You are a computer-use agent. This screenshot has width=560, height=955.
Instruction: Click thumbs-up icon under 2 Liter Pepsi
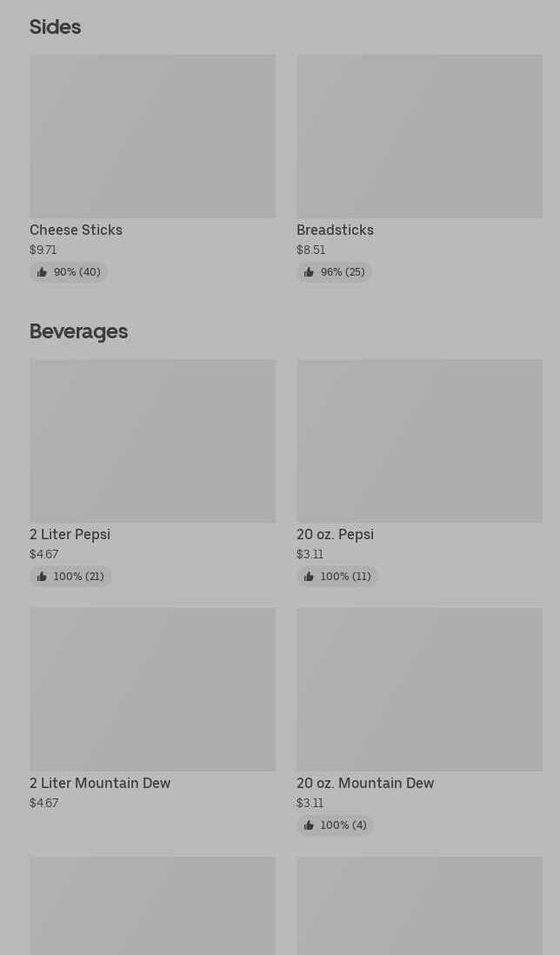click(42, 577)
